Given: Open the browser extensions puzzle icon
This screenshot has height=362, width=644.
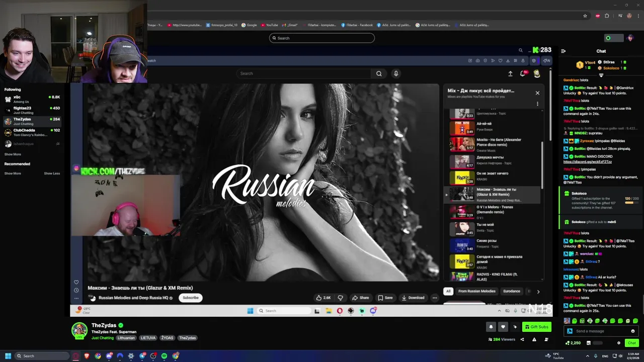Looking at the screenshot, I should (607, 16).
